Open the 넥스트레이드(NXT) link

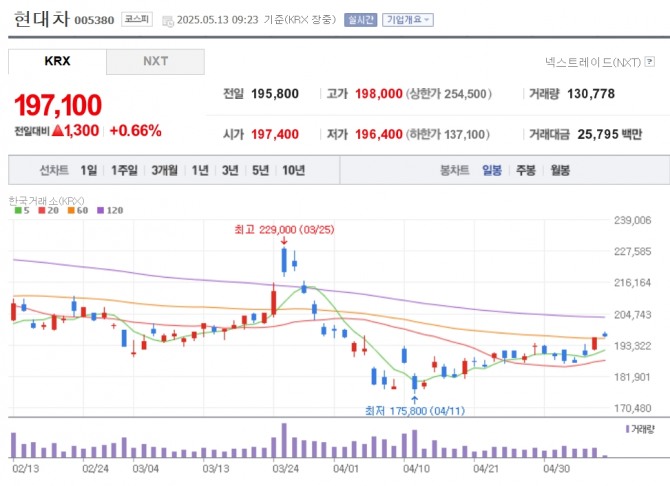click(x=593, y=62)
